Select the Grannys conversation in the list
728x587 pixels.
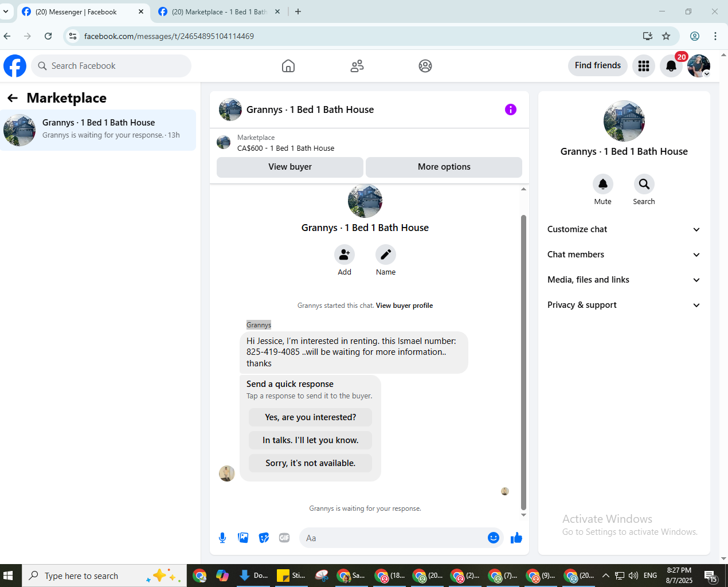(98, 130)
